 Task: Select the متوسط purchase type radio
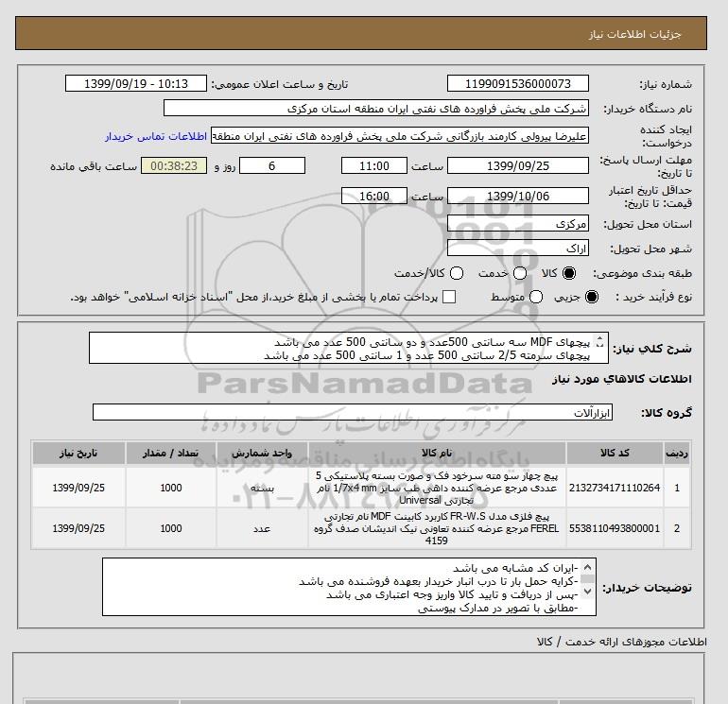[x=536, y=297]
